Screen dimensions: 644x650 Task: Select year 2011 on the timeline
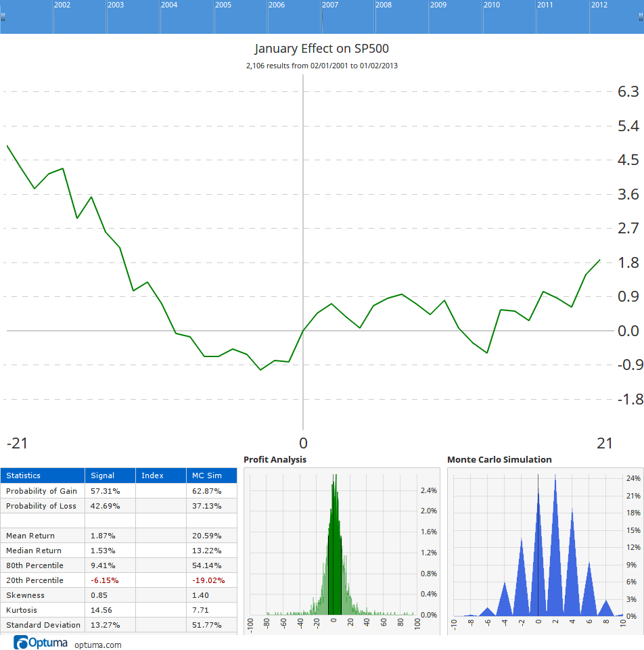click(545, 5)
